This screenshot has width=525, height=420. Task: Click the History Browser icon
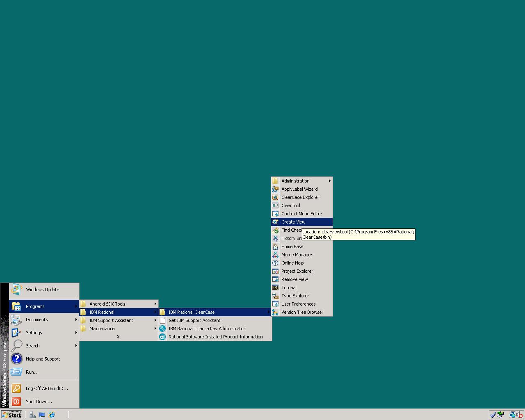[275, 238]
